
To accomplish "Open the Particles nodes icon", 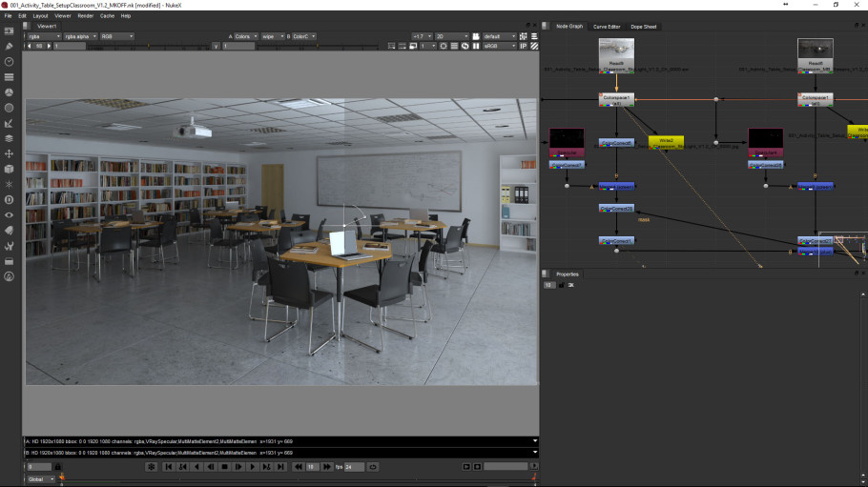I will click(x=9, y=184).
